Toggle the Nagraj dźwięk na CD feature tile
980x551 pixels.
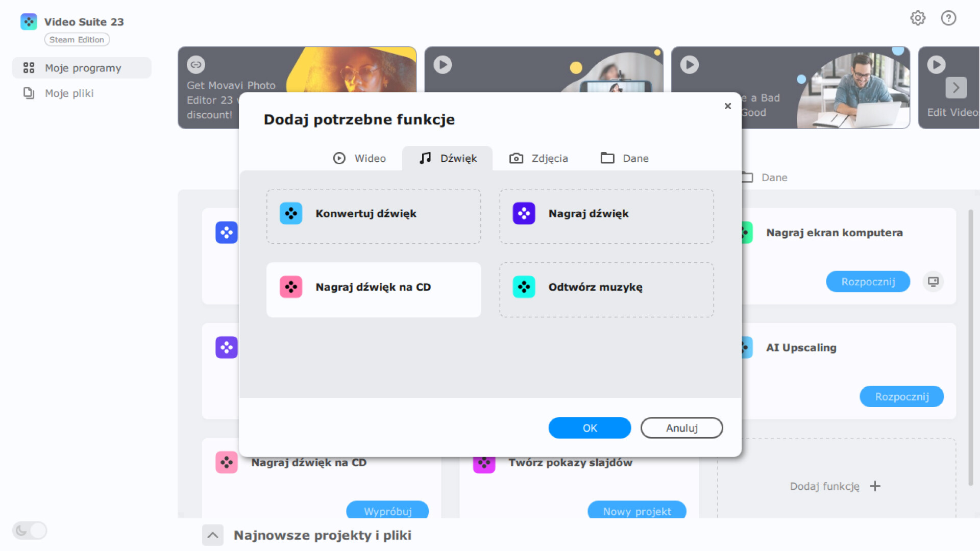[374, 290]
